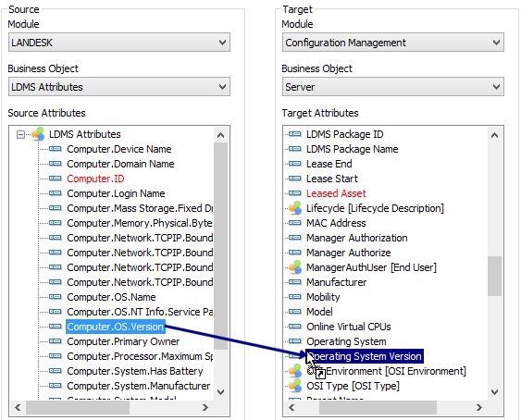Click left arrow of Source horizontal scrollbar
Image resolution: width=521 pixels, height=420 pixels.
point(18,407)
